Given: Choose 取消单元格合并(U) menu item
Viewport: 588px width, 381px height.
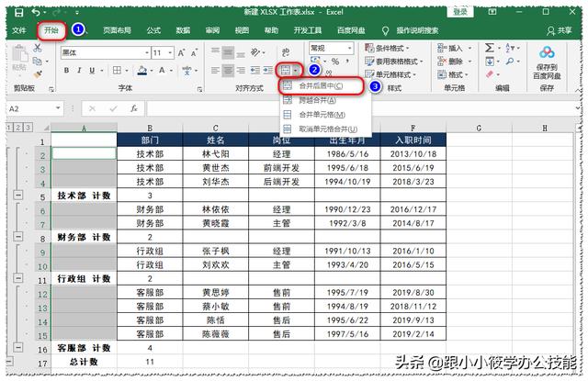Looking at the screenshot, I should point(325,129).
